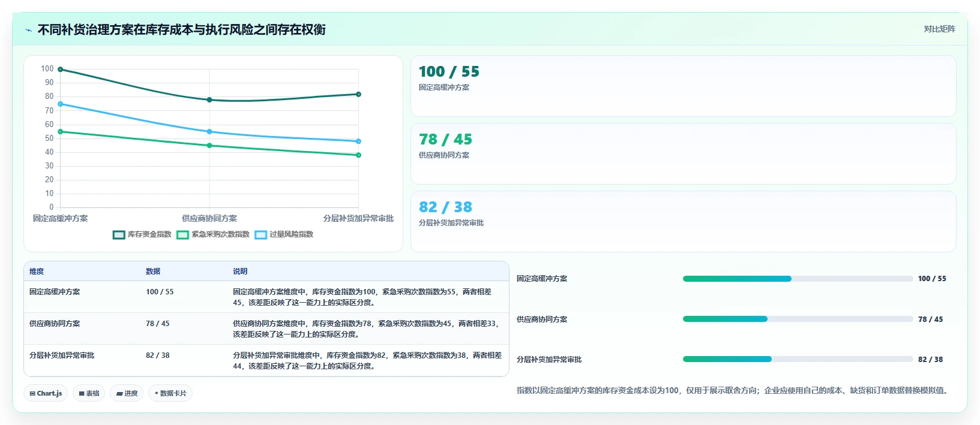
Task: Click the 分层补货加异常审批 card caption
Action: click(451, 223)
